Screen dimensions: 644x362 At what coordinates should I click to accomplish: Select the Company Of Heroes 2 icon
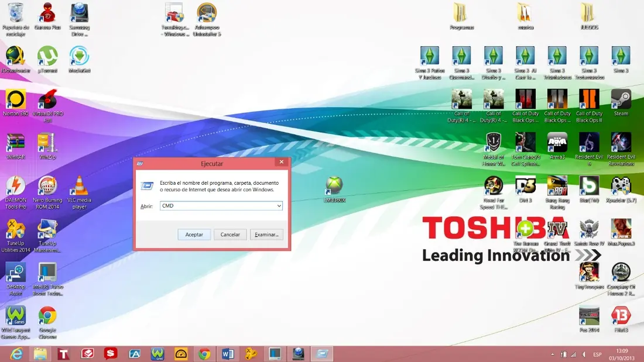[621, 279]
